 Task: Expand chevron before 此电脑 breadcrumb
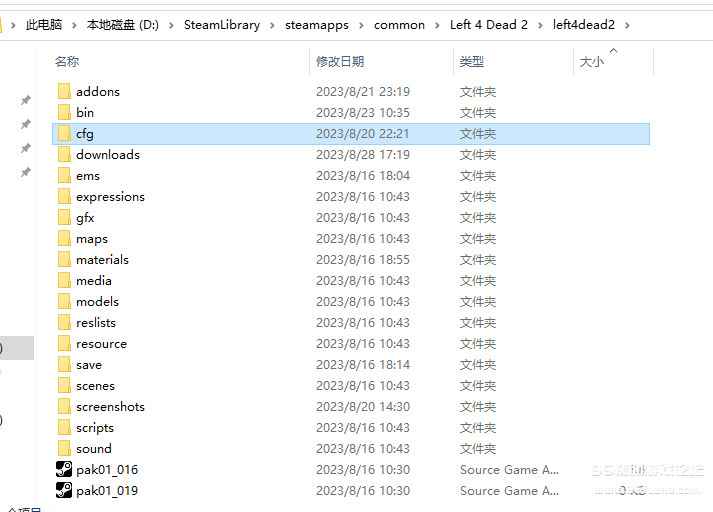click(x=13, y=25)
